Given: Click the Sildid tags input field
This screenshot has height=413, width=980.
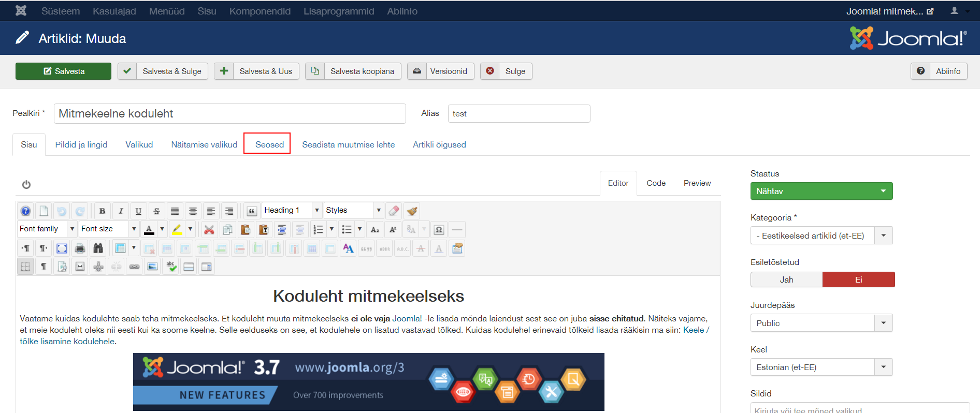Looking at the screenshot, I should click(860, 408).
